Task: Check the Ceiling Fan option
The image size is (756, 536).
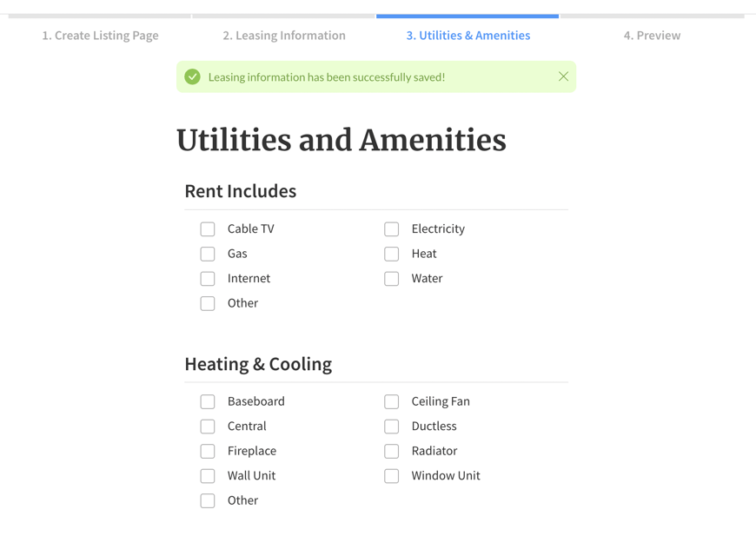Action: coord(391,401)
